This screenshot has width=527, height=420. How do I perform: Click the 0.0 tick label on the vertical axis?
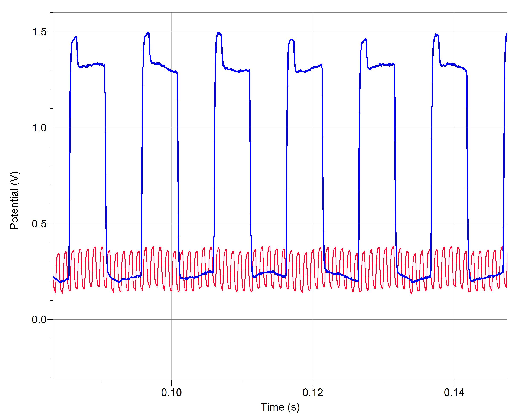39,320
